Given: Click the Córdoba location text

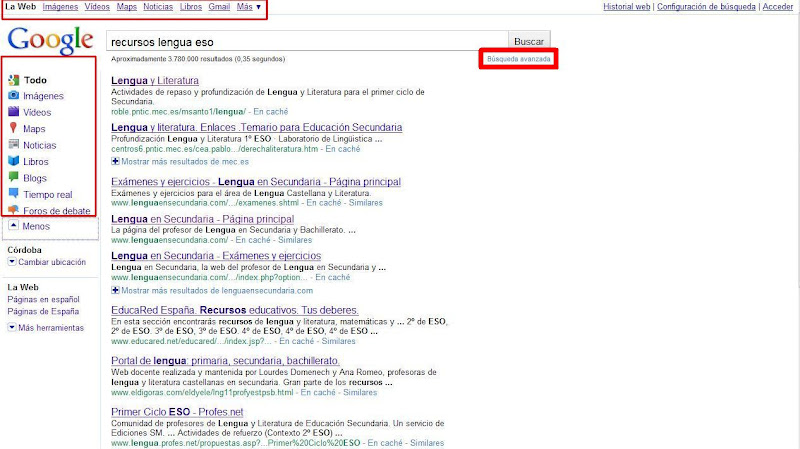Looking at the screenshot, I should pos(24,250).
